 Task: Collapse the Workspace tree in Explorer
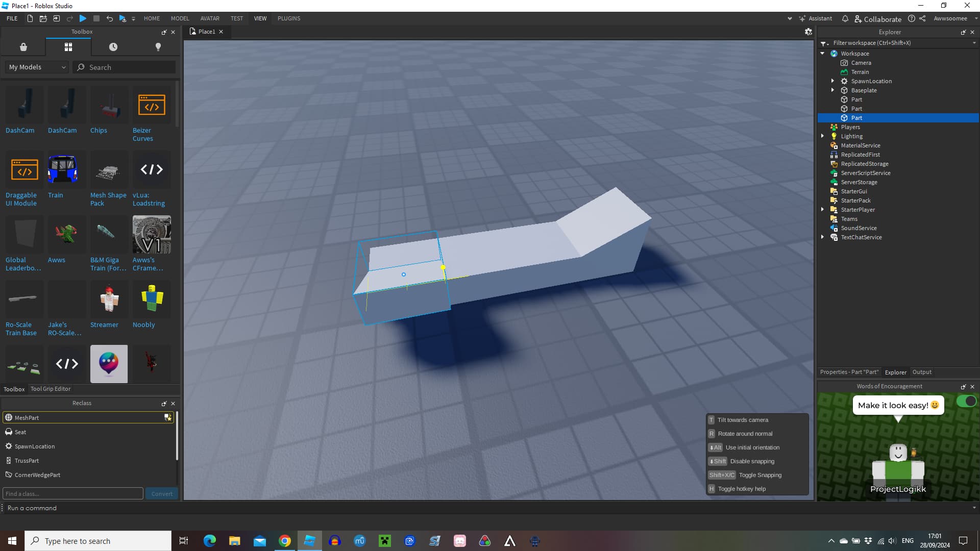pyautogui.click(x=823, y=53)
